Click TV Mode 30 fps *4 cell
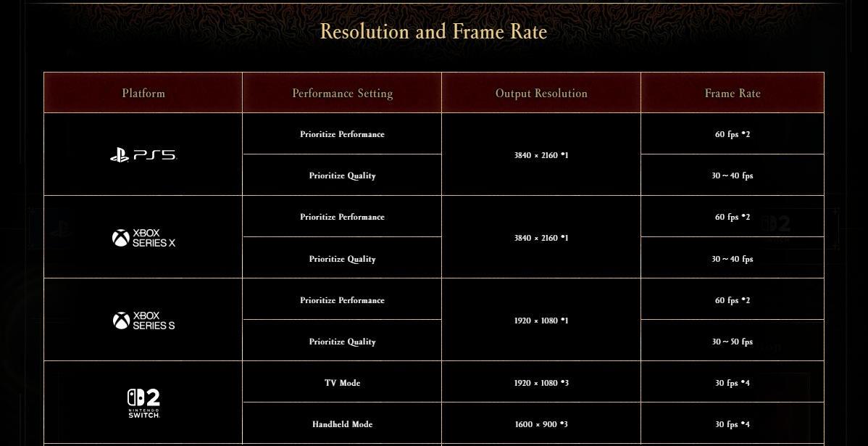868x446 pixels. [x=733, y=382]
